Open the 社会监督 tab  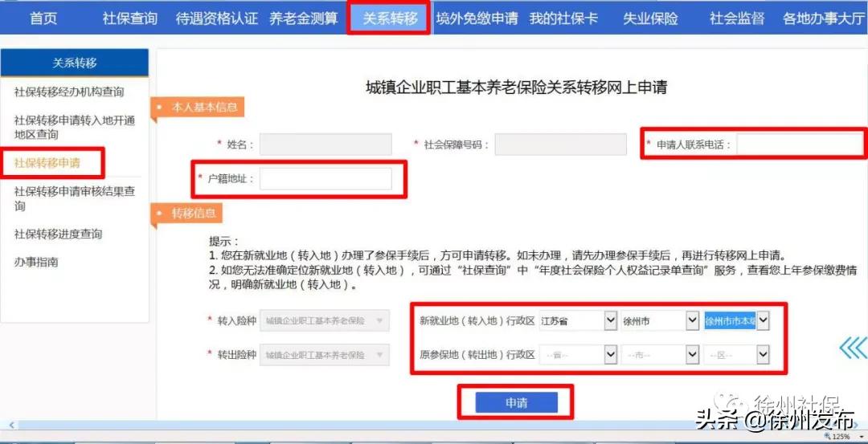[x=737, y=18]
